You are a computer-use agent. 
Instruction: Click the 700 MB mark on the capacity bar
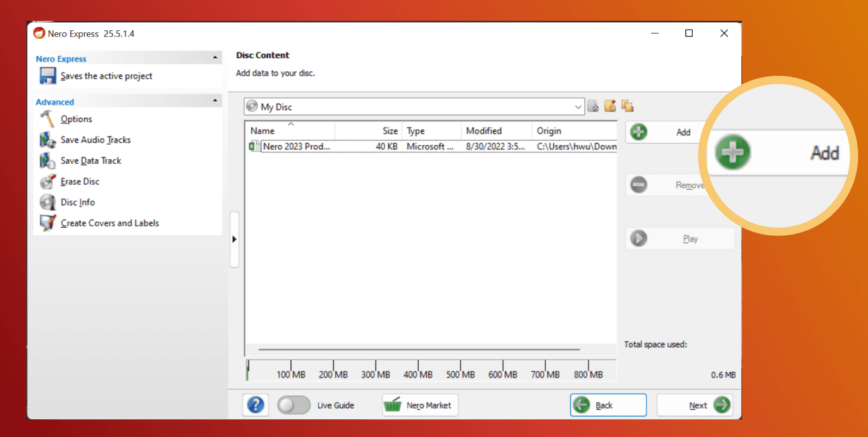click(545, 374)
